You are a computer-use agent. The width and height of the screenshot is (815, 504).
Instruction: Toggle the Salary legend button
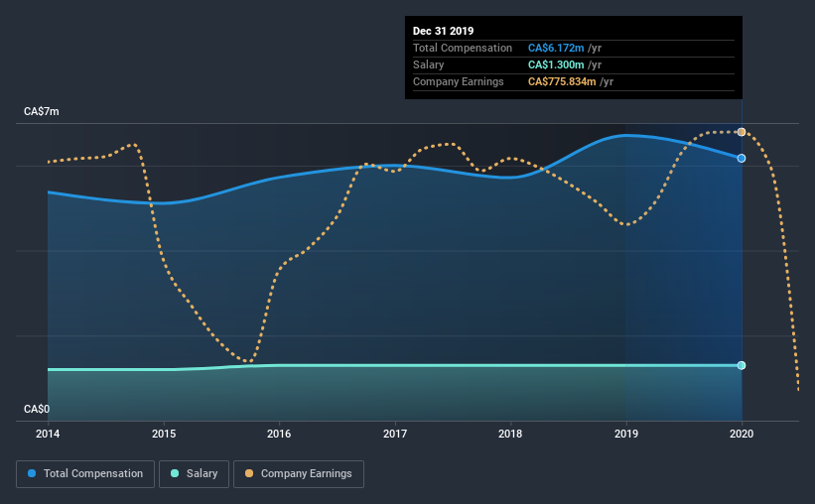click(x=194, y=474)
